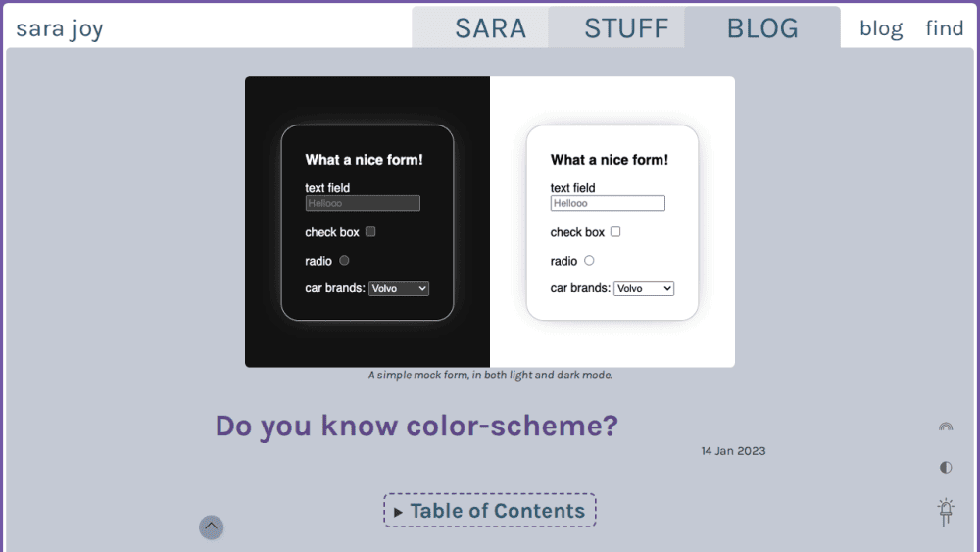Go to the sara joy home link
This screenshot has width=980, height=552.
60,28
